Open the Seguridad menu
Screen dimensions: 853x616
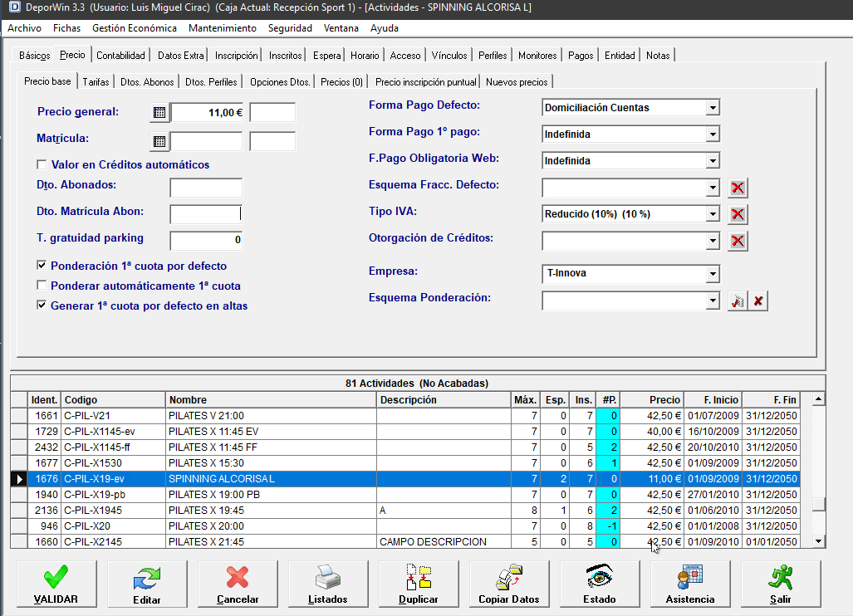[x=290, y=28]
